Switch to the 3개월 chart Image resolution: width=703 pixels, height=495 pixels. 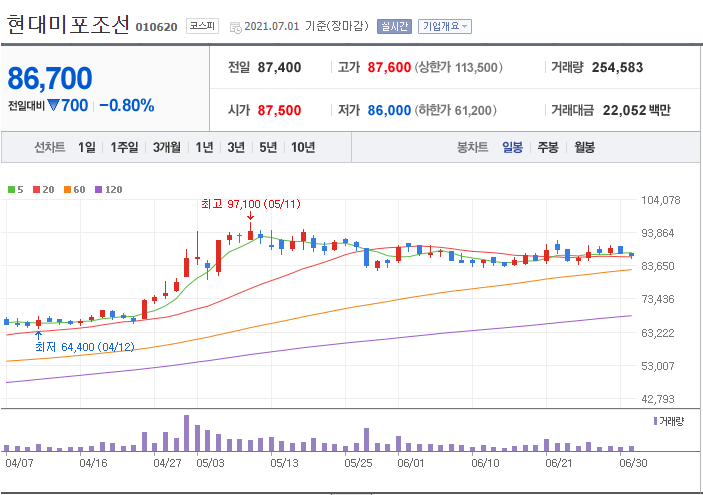[x=166, y=147]
